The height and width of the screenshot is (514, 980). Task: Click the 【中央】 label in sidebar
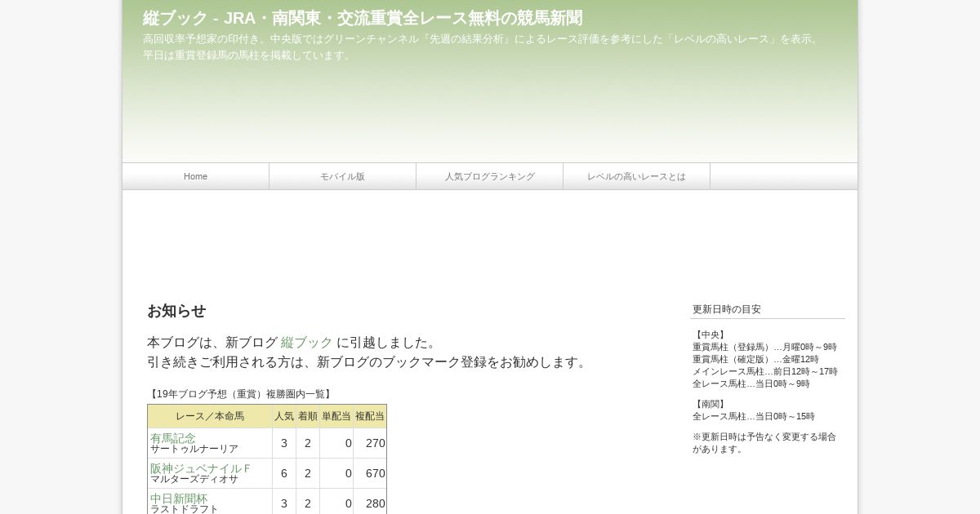click(x=710, y=335)
